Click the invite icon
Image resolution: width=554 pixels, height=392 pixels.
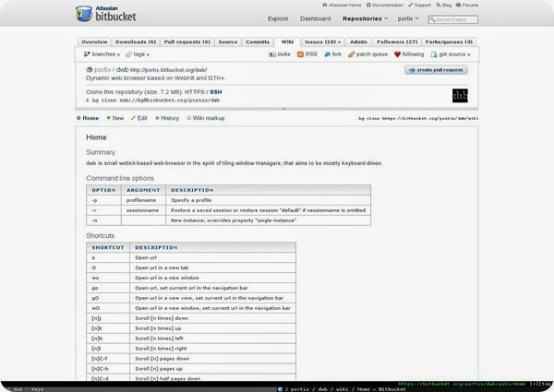[x=272, y=54]
